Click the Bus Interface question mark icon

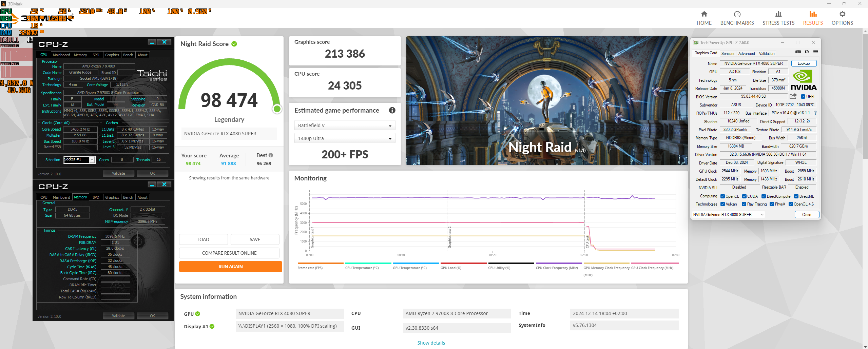(x=815, y=113)
